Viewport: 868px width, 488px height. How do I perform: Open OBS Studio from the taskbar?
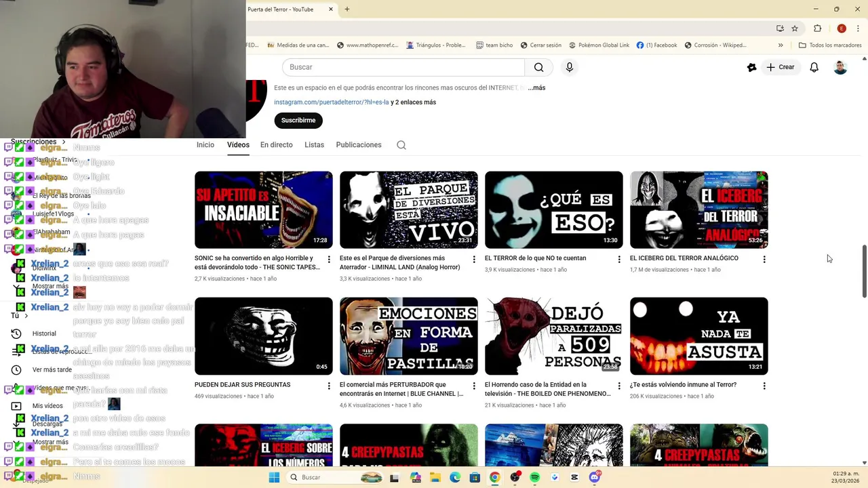tap(515, 477)
